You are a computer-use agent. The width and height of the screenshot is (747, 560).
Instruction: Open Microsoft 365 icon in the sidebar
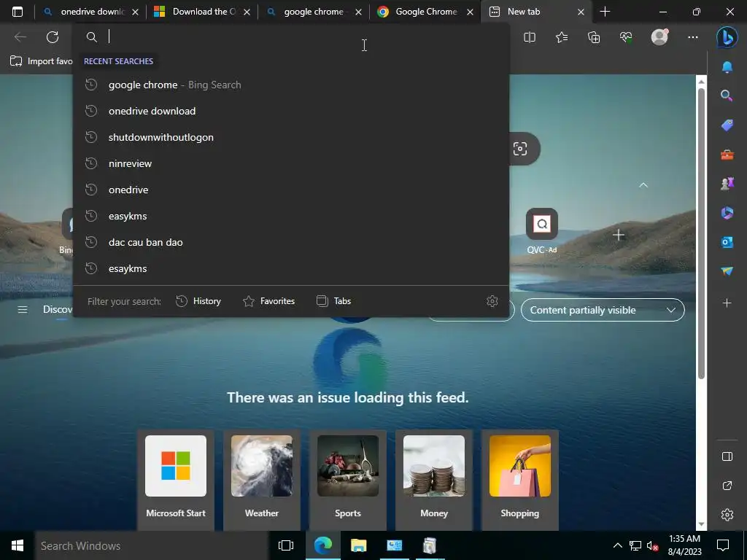click(727, 213)
